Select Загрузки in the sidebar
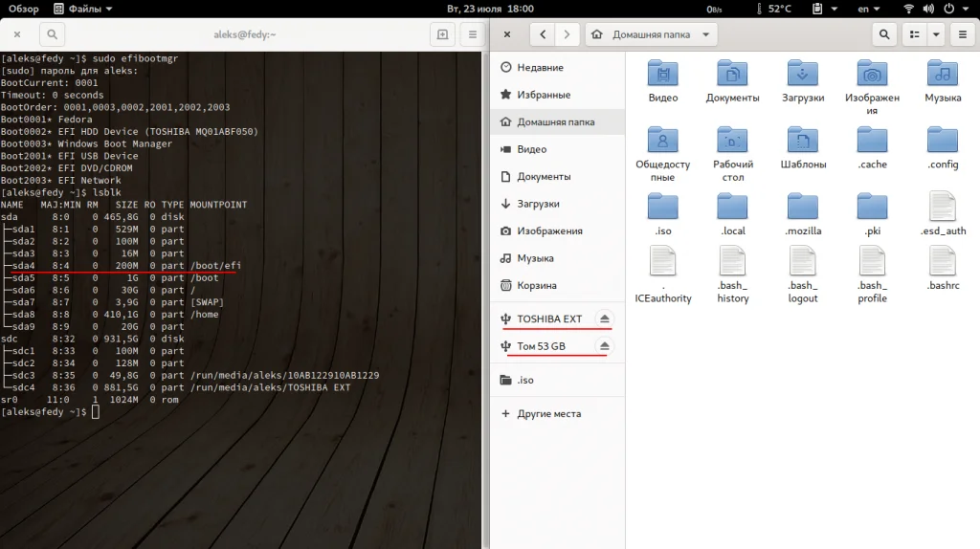Image resolution: width=980 pixels, height=549 pixels. (540, 204)
